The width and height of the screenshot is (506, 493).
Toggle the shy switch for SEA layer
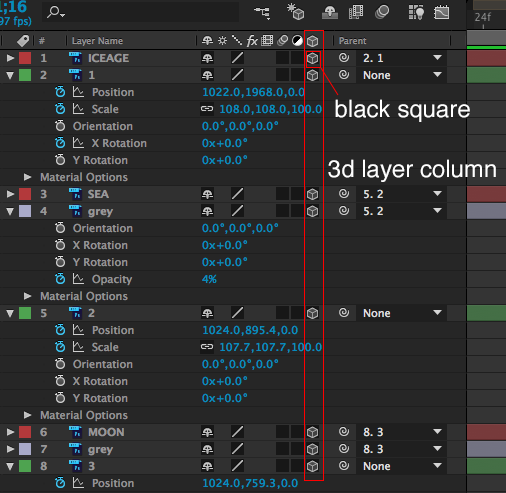point(207,194)
